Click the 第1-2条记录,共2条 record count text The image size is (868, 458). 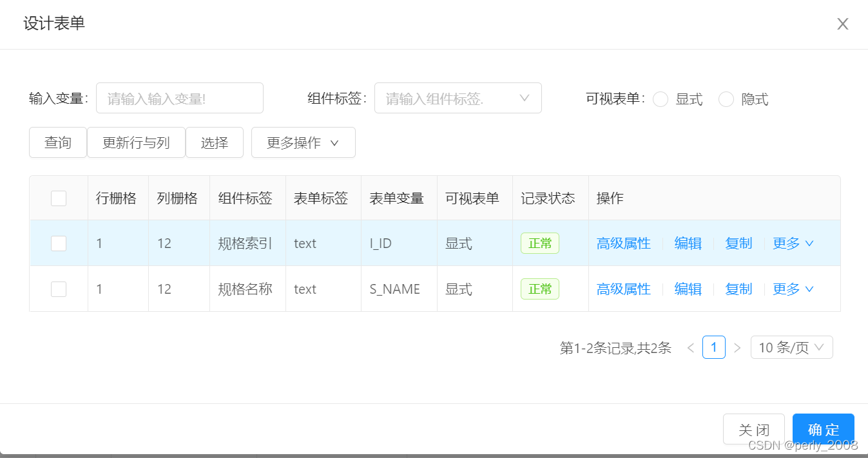pos(616,348)
